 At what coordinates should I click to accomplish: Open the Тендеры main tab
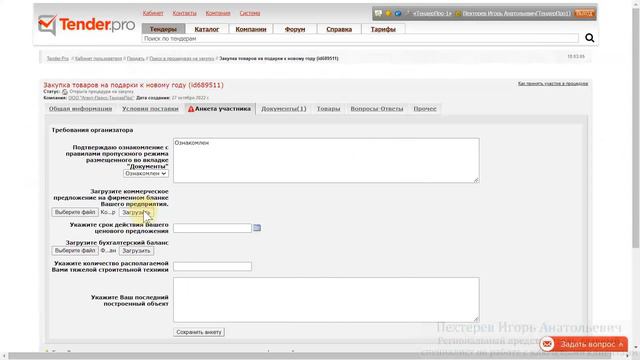pos(163,29)
